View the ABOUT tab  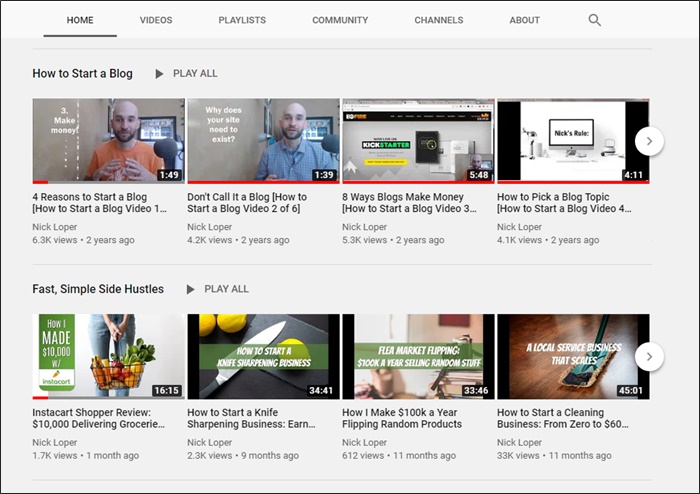pyautogui.click(x=525, y=20)
